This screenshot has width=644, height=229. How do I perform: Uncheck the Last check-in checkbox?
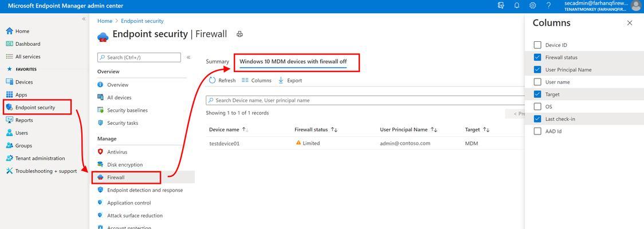click(537, 119)
